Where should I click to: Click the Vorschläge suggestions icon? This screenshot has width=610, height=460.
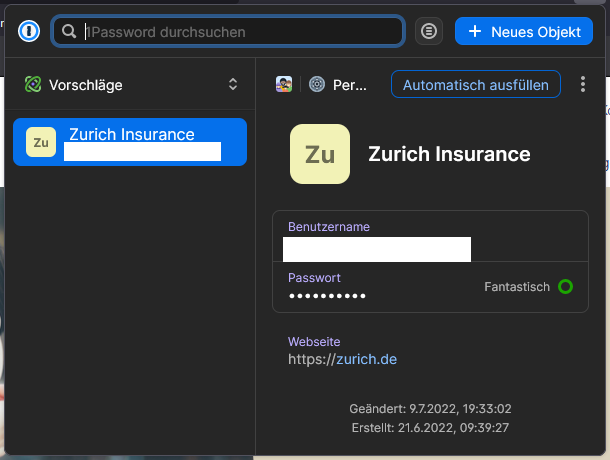point(33,84)
